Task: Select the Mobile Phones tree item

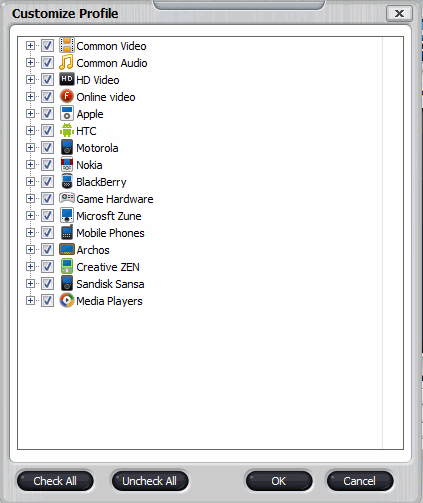Action: click(110, 233)
